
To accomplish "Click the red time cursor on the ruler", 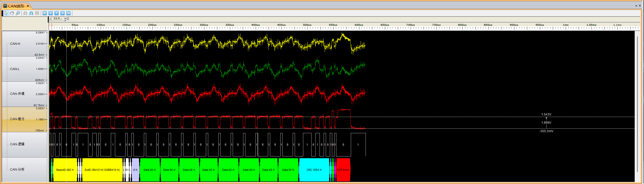I will coord(52,27).
